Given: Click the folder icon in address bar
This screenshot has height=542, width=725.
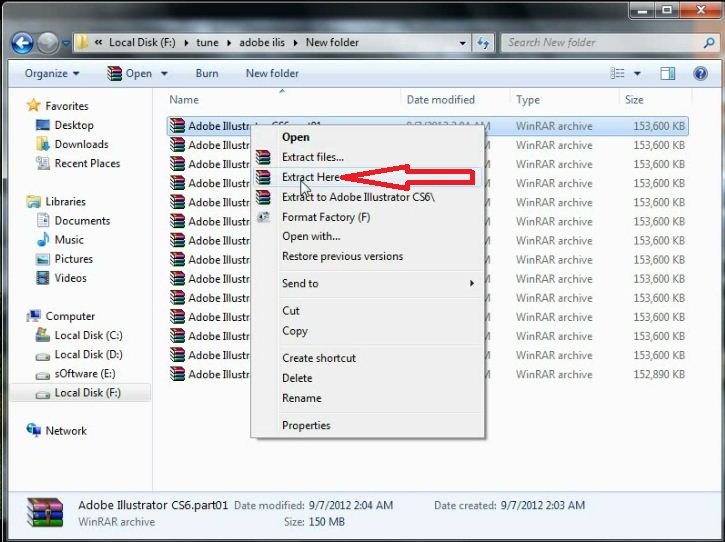Looking at the screenshot, I should coord(82,43).
